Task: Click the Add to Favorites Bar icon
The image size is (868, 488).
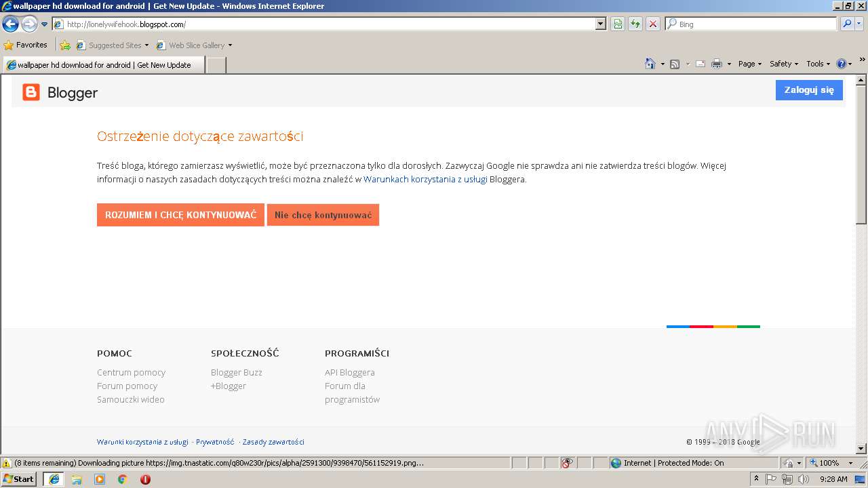Action: coord(65,45)
